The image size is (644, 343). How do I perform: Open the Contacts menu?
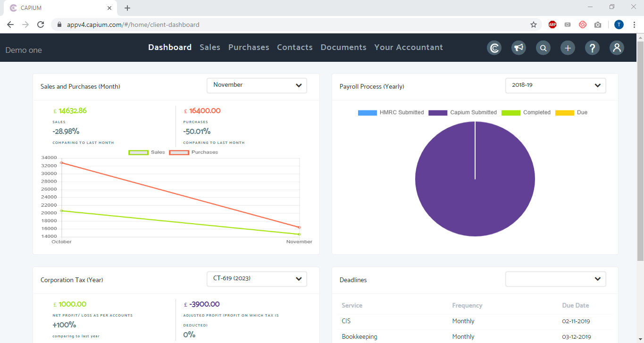click(295, 47)
